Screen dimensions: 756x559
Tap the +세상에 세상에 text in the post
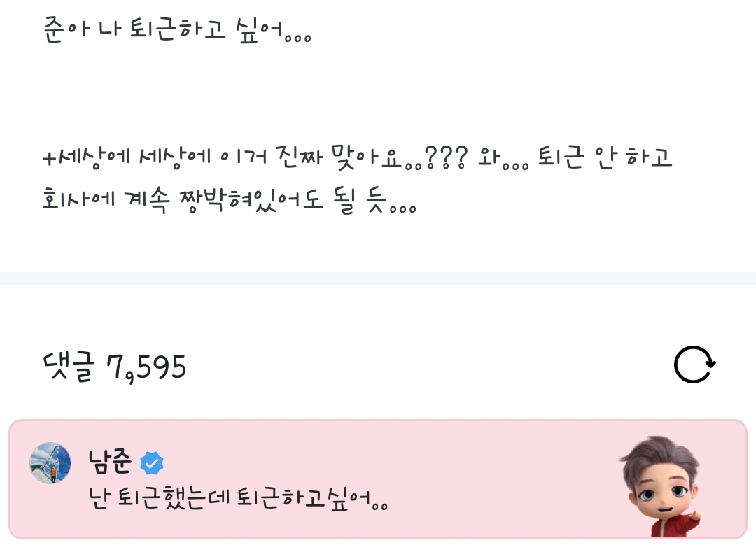point(127,157)
